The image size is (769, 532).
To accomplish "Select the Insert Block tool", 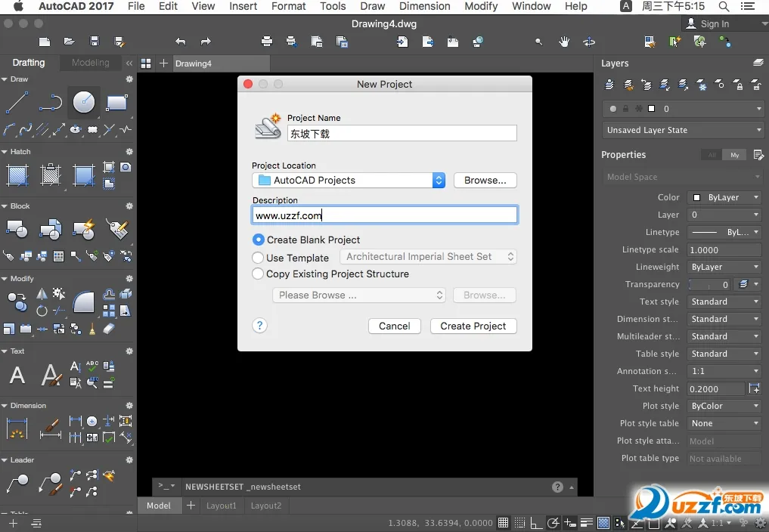I will point(17,228).
